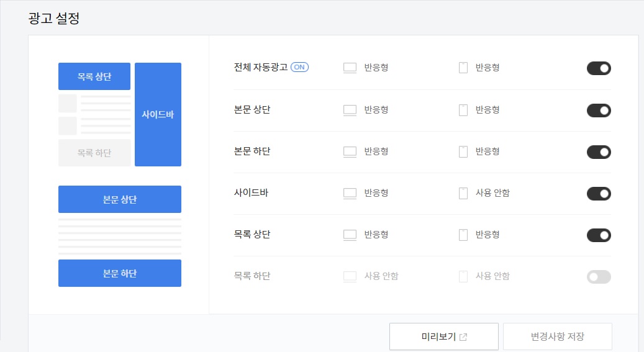Click mobile device icon in 사이드바 row
Image resolution: width=644 pixels, height=352 pixels.
463,193
